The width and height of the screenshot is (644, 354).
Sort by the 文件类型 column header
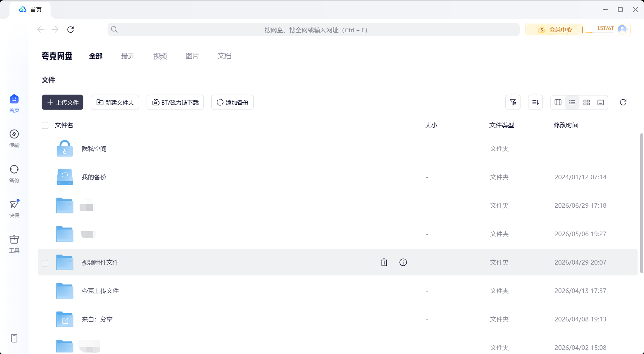[x=502, y=125]
